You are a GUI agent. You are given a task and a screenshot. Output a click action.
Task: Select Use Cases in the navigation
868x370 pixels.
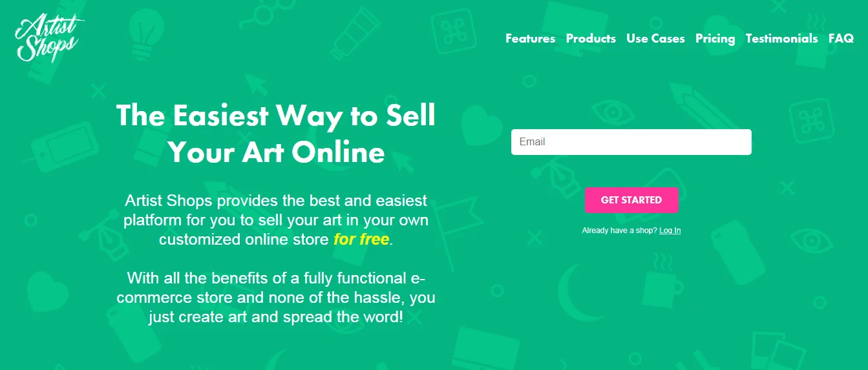point(655,39)
